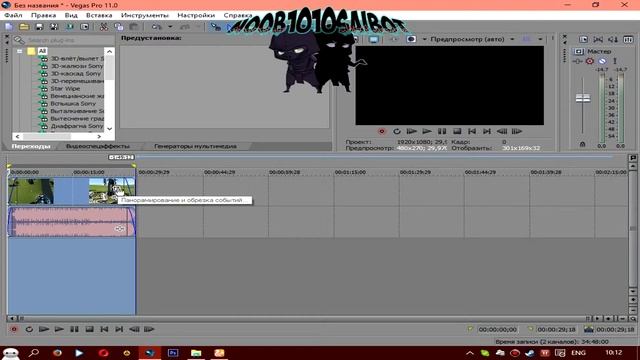Toggle preview on external monitor icon
Screen dimensions: 640x360
(x=373, y=39)
